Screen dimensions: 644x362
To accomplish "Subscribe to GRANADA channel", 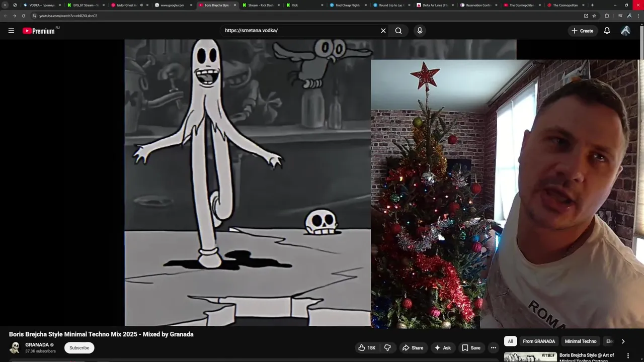I will (79, 348).
